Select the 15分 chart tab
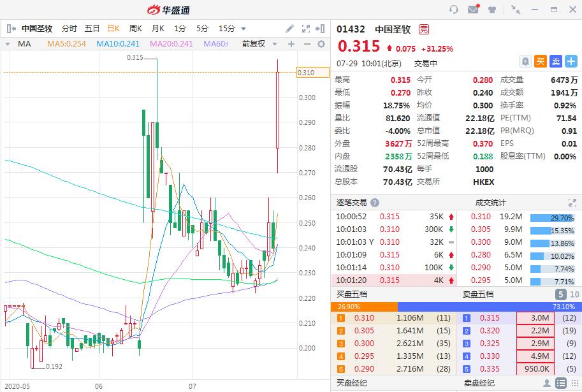The width and height of the screenshot is (582, 392). [x=227, y=29]
